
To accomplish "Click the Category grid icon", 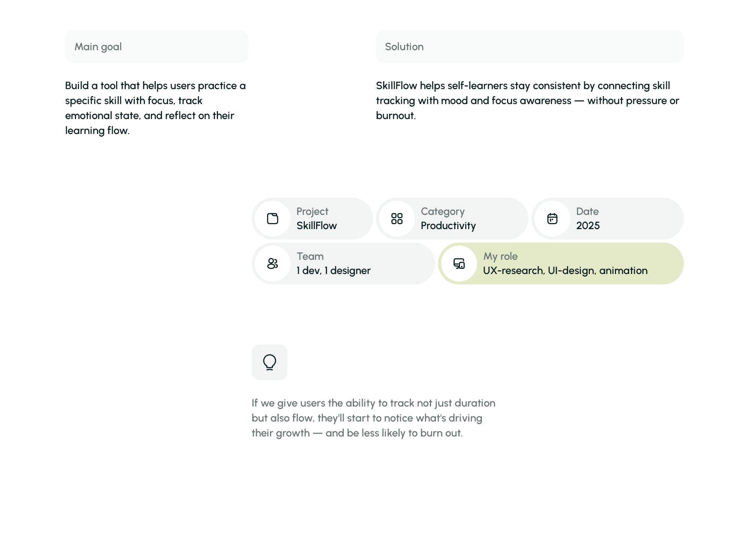I will (397, 219).
